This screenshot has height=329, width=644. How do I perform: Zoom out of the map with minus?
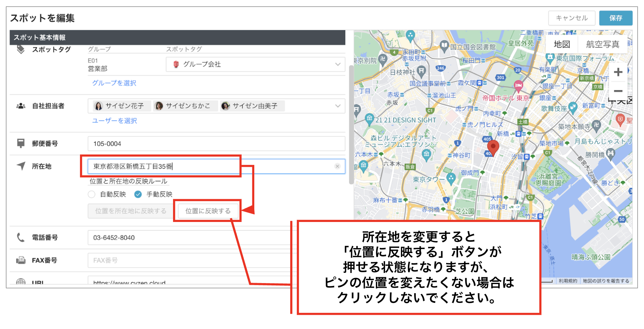pyautogui.click(x=618, y=91)
